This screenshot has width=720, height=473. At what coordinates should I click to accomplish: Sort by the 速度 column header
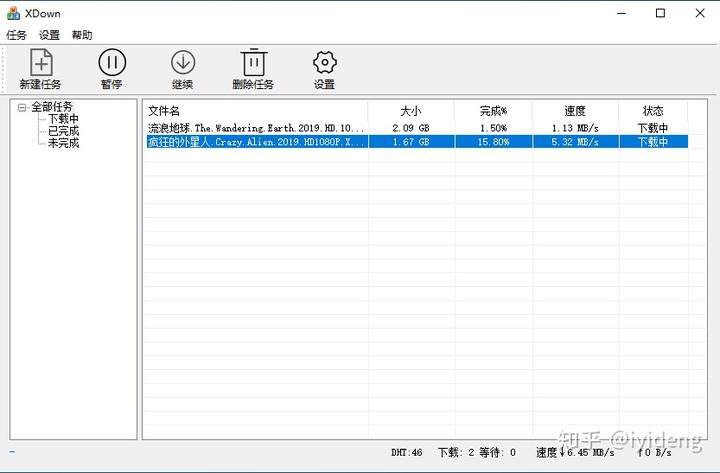tap(575, 111)
